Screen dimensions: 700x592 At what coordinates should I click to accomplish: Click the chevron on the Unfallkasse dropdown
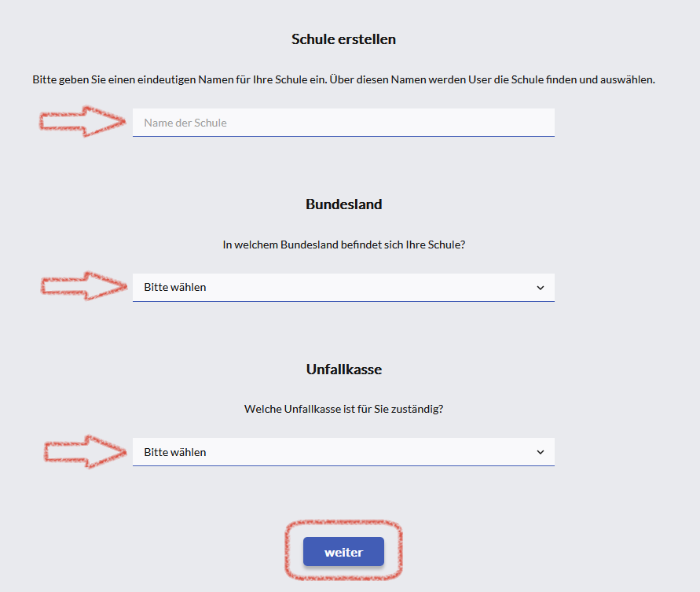[x=540, y=452]
